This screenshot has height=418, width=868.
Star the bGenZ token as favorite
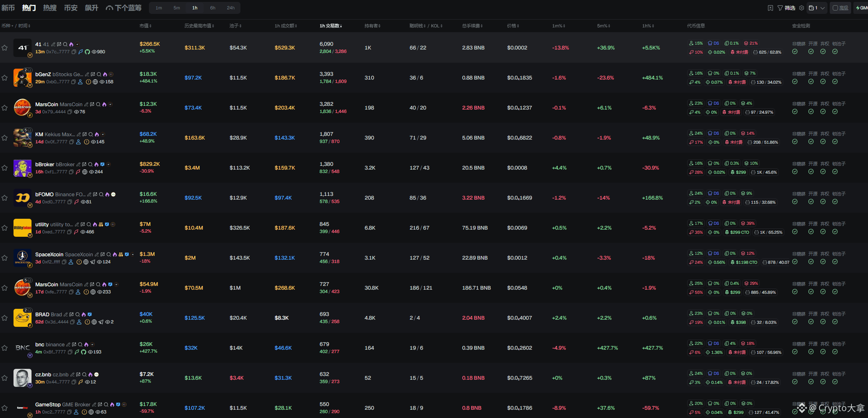click(x=5, y=78)
